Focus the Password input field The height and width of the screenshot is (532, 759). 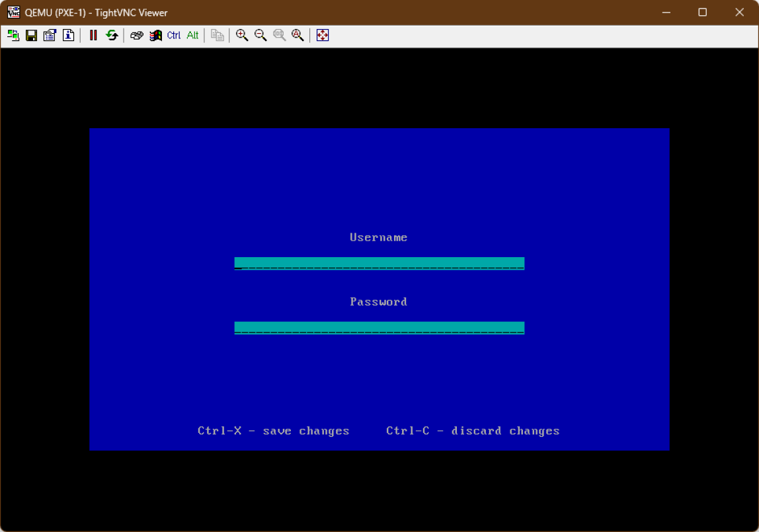click(x=379, y=328)
